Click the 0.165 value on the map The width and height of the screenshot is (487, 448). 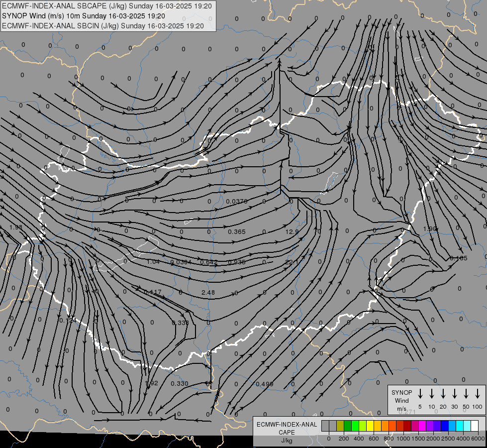[x=459, y=258]
